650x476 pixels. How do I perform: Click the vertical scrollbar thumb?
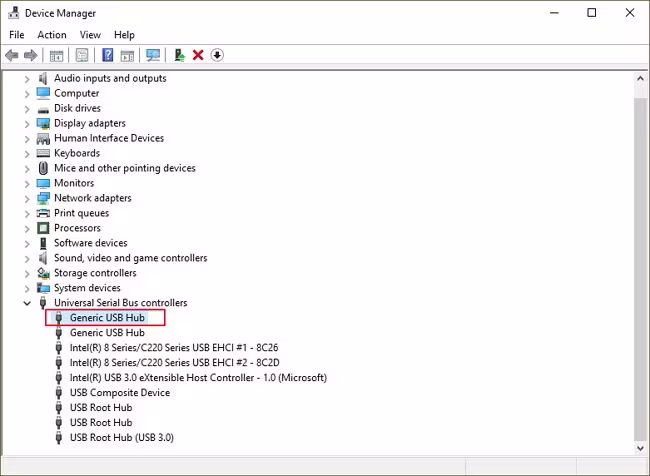click(x=640, y=270)
